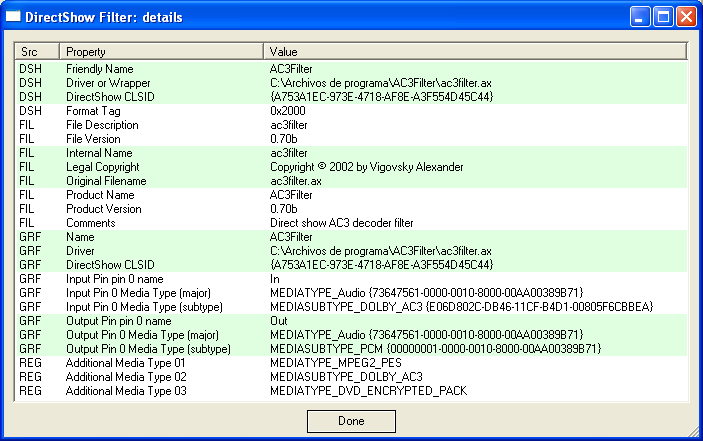Select the GRF Driver property

tap(80, 251)
